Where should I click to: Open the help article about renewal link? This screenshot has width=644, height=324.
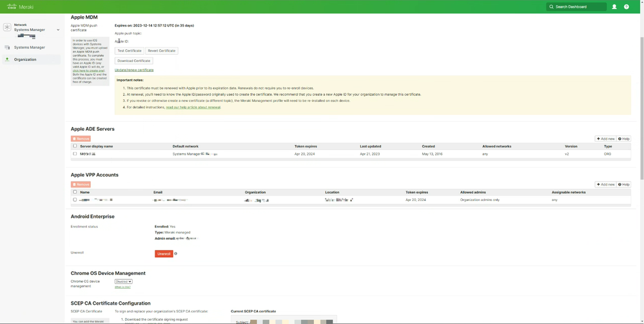click(193, 107)
